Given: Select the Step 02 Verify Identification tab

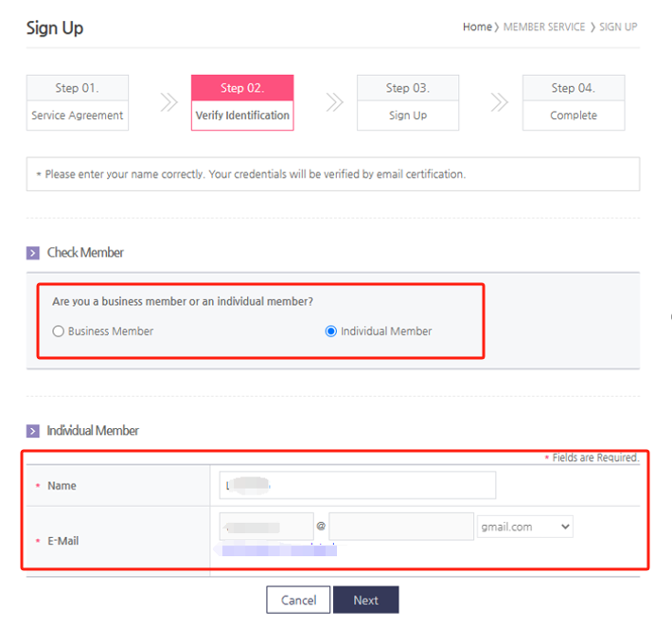Looking at the screenshot, I should (242, 102).
